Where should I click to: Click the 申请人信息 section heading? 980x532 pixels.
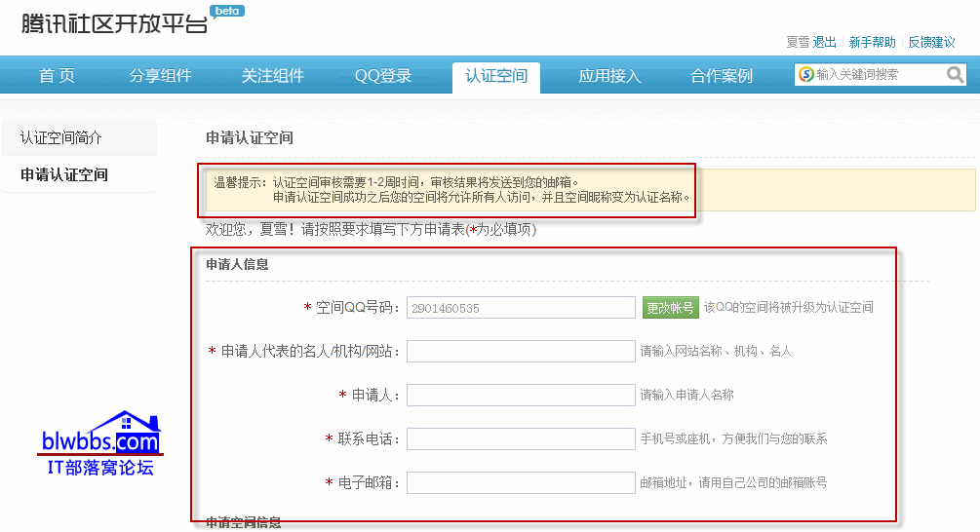(237, 265)
